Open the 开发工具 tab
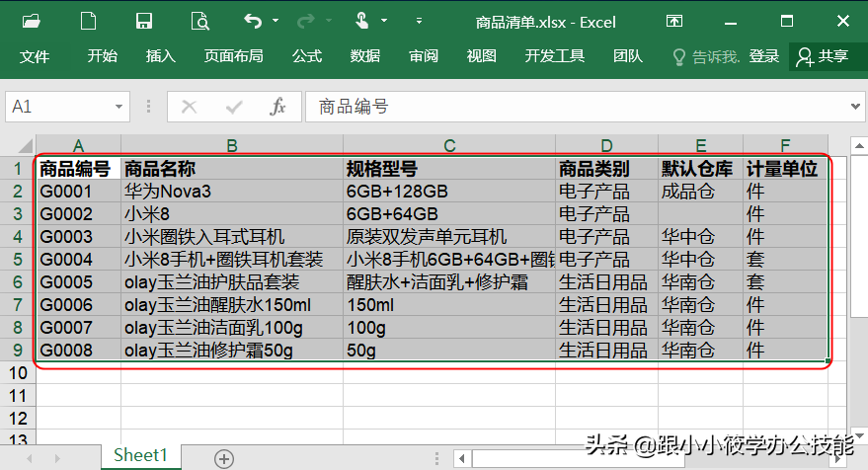Viewport: 868px width, 470px height. (x=555, y=56)
